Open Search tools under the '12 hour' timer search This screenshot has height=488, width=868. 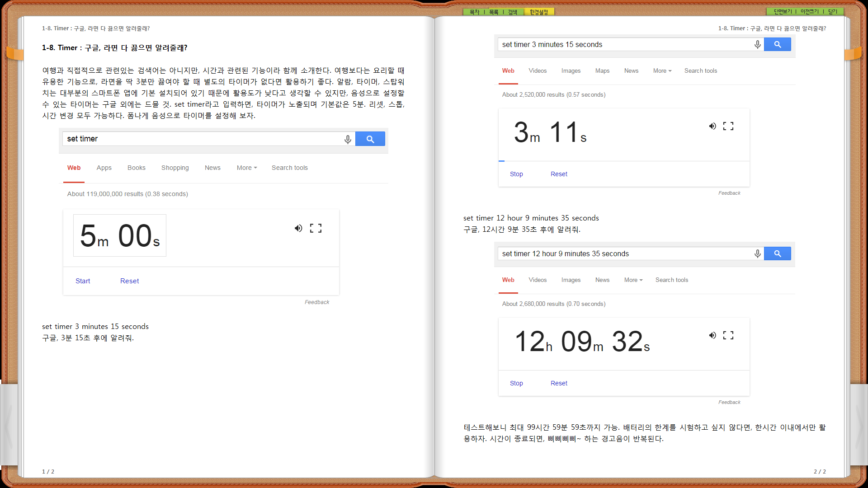672,280
